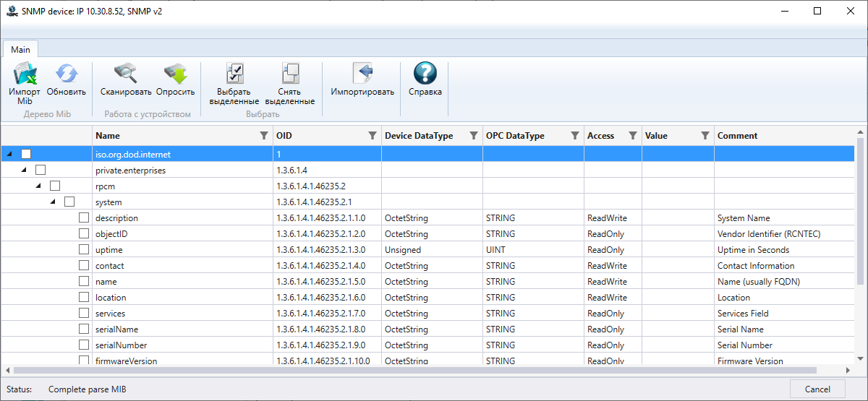The width and height of the screenshot is (868, 401).
Task: Click the OID cell 1.3.6.1.4.1.46235.2.1.8.0
Action: (x=320, y=329)
